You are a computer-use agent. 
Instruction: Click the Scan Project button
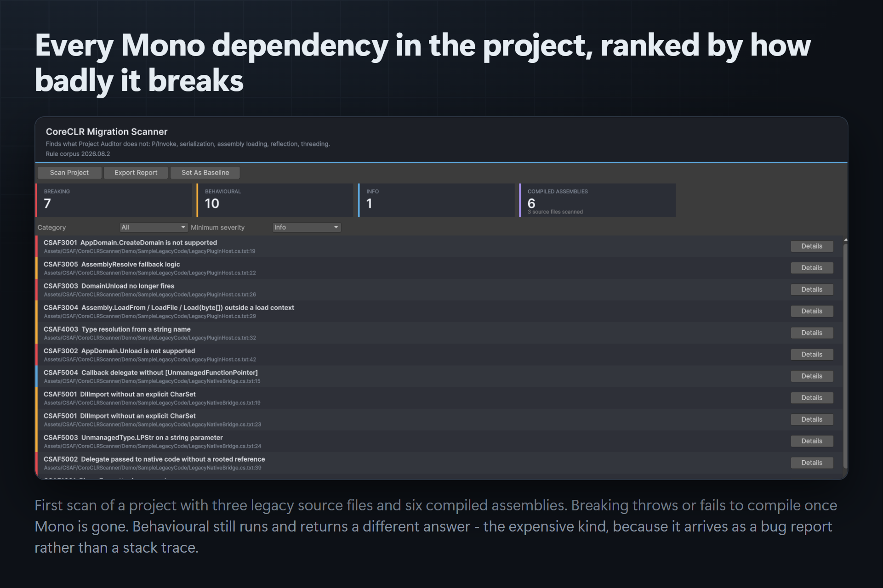[69, 173]
